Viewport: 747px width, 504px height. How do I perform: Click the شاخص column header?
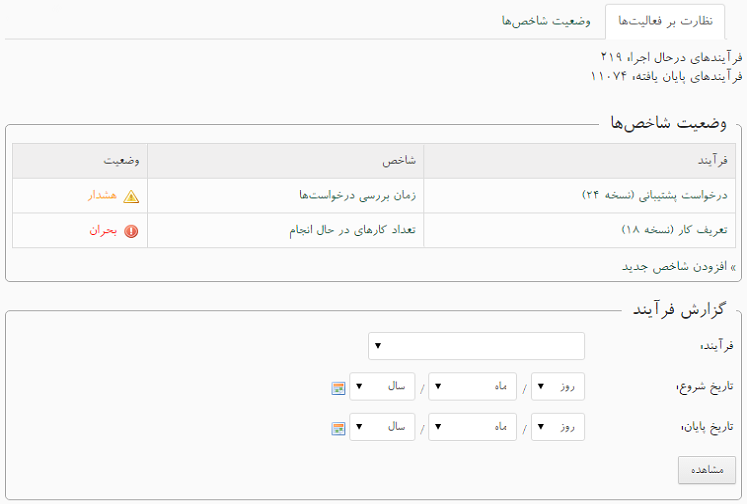point(285,161)
